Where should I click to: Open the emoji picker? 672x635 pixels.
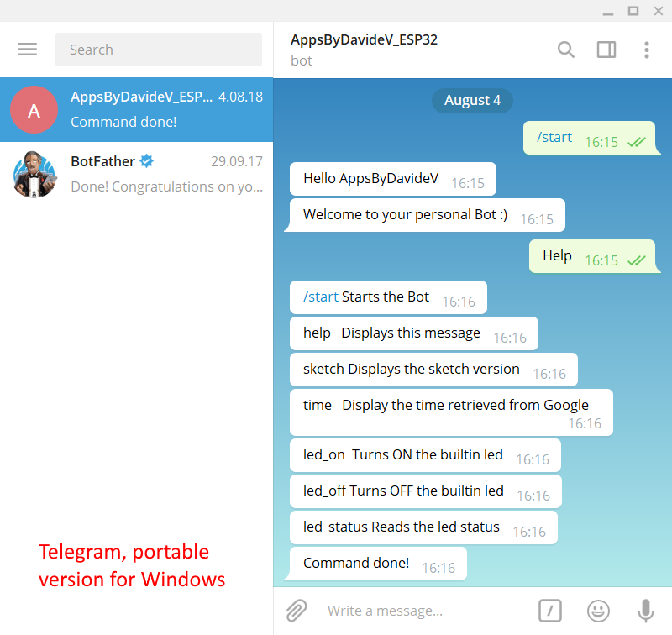pyautogui.click(x=598, y=611)
